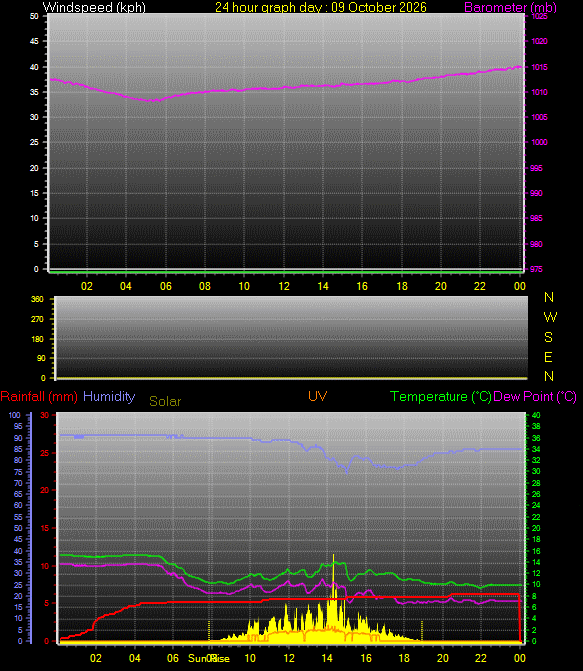Click the green 28 temperature axis value

click(536, 483)
